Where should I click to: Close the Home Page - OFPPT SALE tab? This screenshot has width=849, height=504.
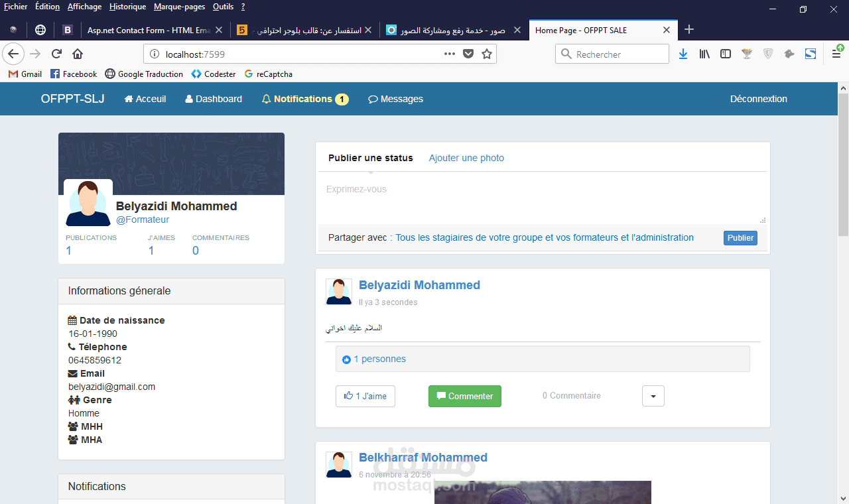tap(667, 30)
